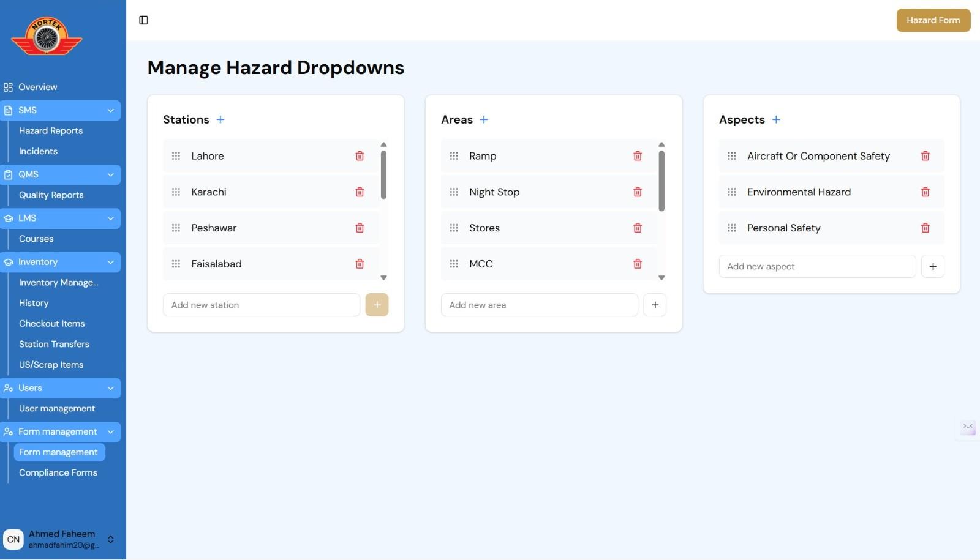This screenshot has height=560, width=980.
Task: Grab drag handle for Aircraft Or Component Safety
Action: (732, 156)
